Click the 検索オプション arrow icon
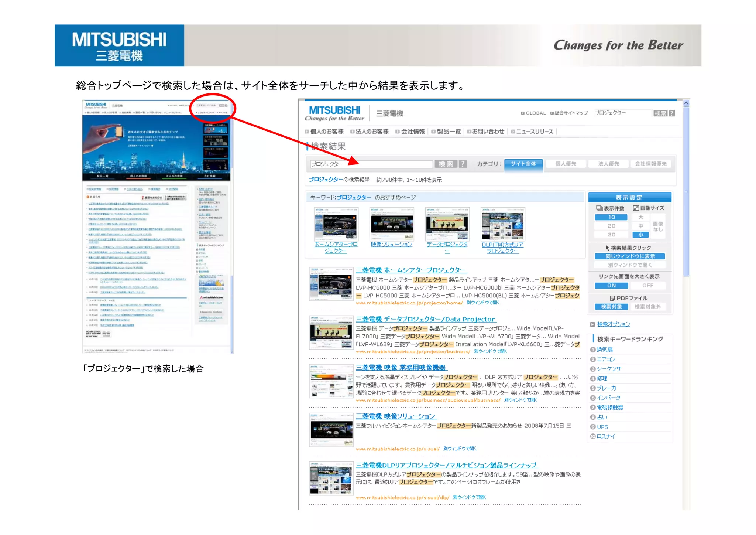The image size is (756, 535). (592, 324)
